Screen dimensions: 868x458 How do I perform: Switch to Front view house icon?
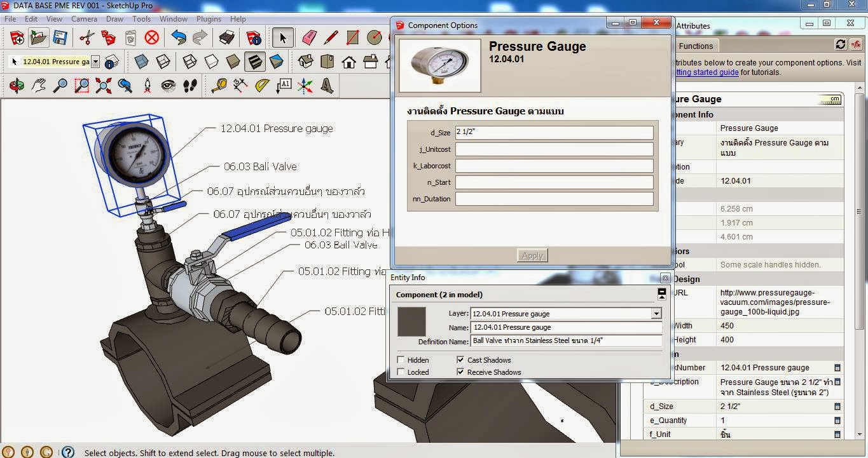click(x=348, y=62)
